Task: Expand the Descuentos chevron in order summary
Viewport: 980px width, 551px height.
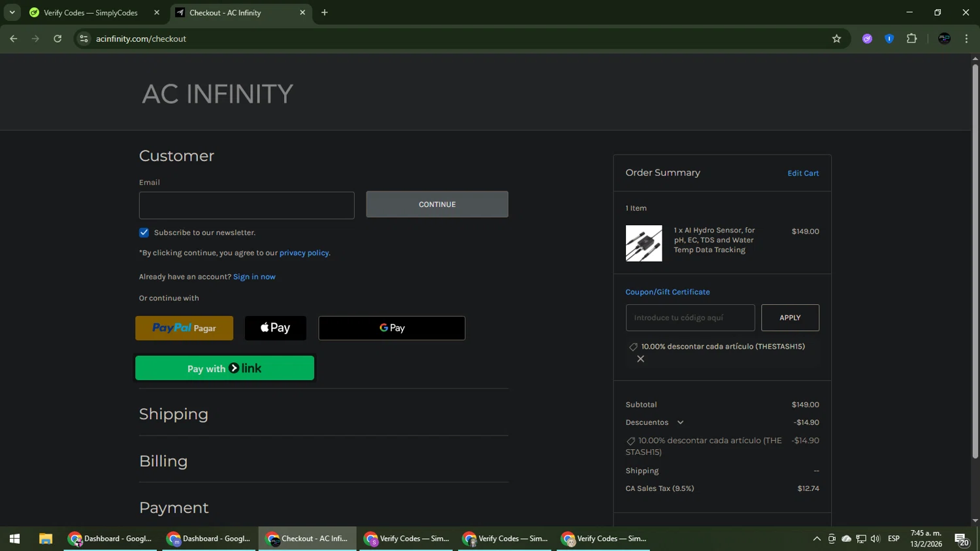Action: click(x=680, y=422)
